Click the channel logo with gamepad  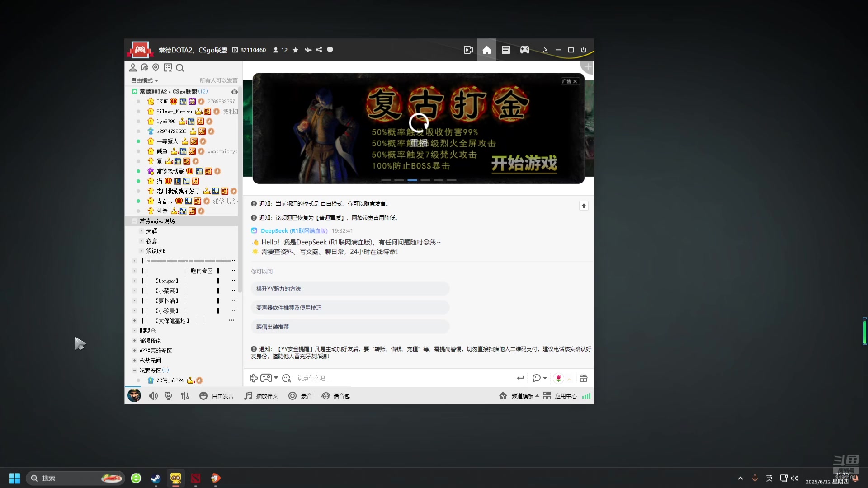140,50
